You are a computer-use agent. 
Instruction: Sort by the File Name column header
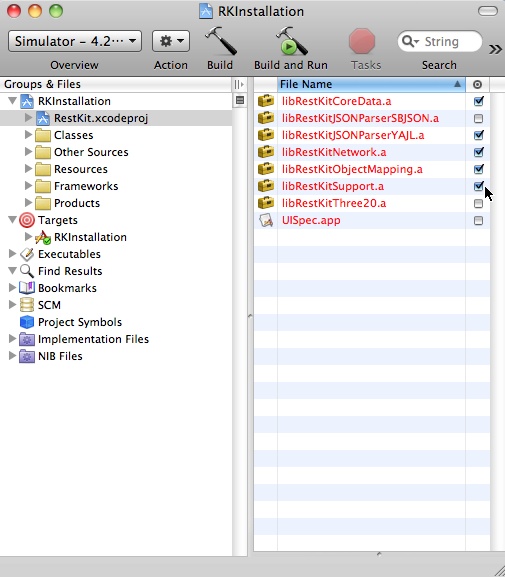click(371, 84)
